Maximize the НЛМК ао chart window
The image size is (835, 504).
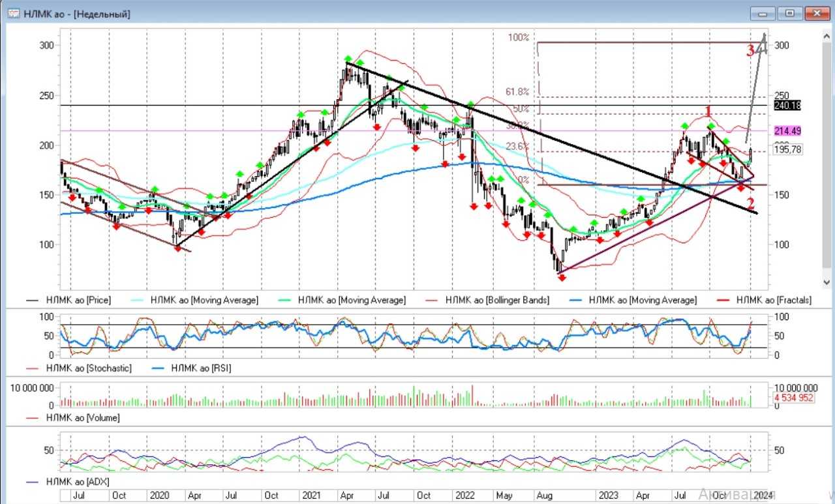pos(790,13)
